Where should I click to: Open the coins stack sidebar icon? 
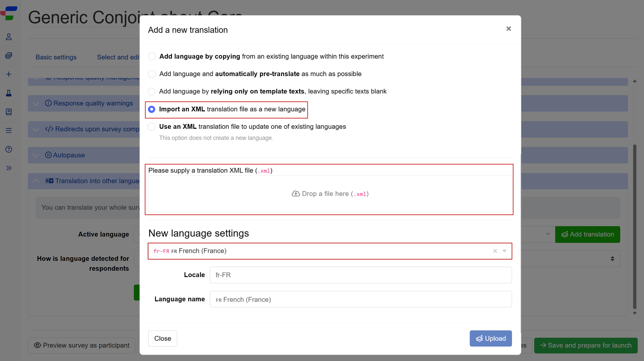9,55
